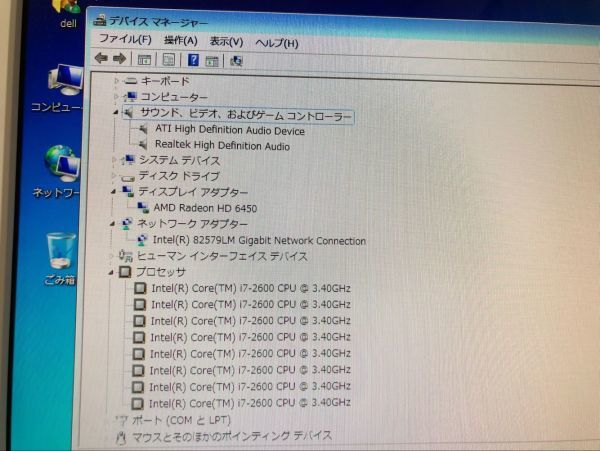Open コンピューター desktop icon
This screenshot has width=600, height=451.
(65, 80)
